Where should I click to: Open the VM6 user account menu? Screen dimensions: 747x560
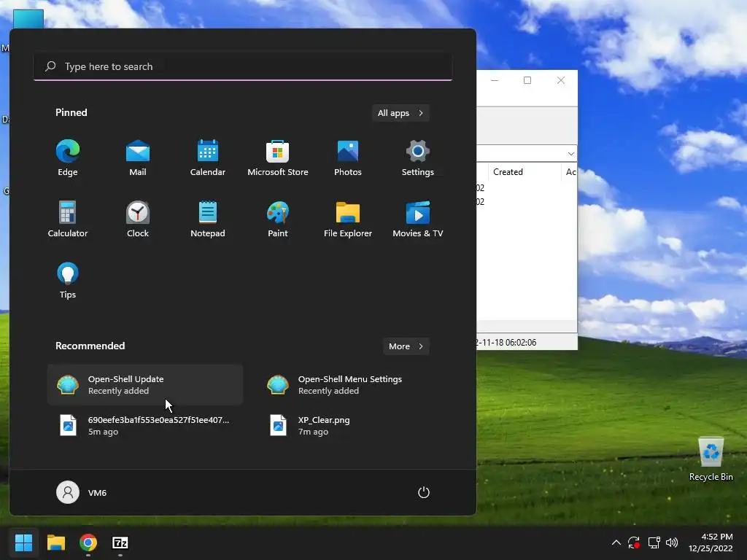[82, 492]
